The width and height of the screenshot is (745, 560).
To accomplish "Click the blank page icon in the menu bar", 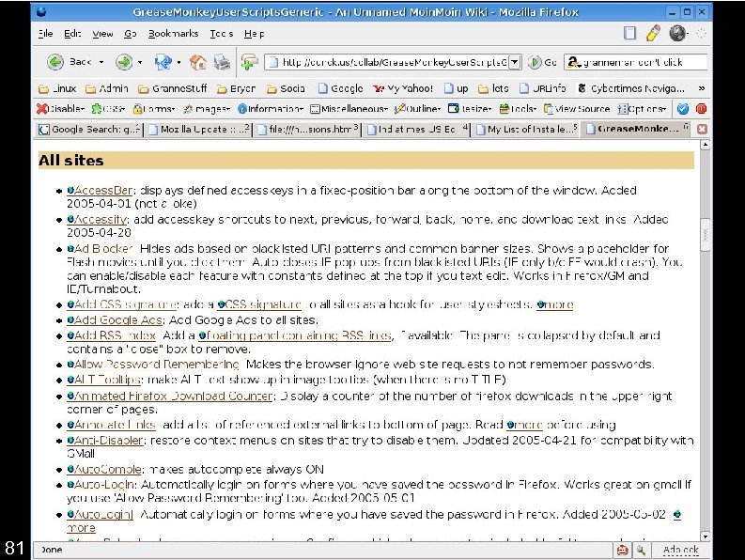I will pyautogui.click(x=629, y=33).
